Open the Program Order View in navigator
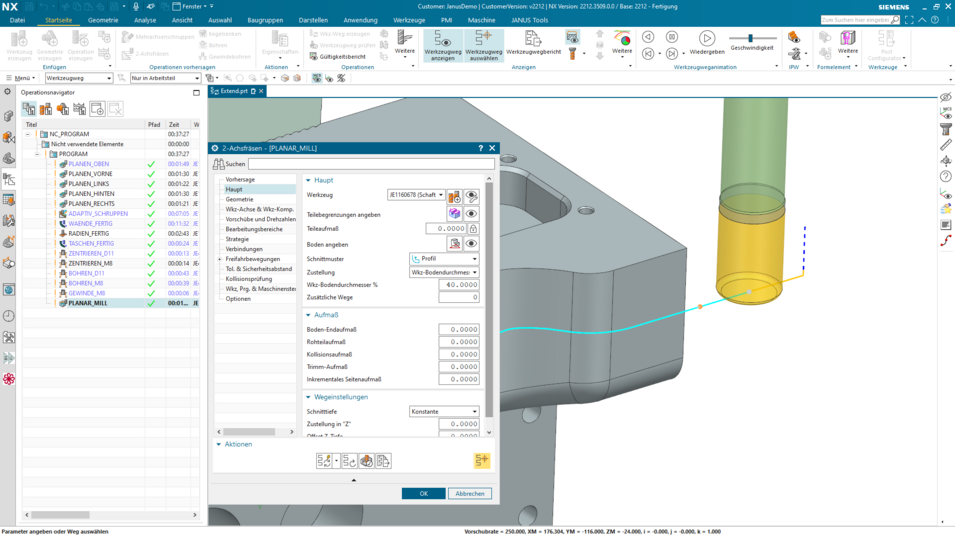The width and height of the screenshot is (955, 537). pos(29,109)
